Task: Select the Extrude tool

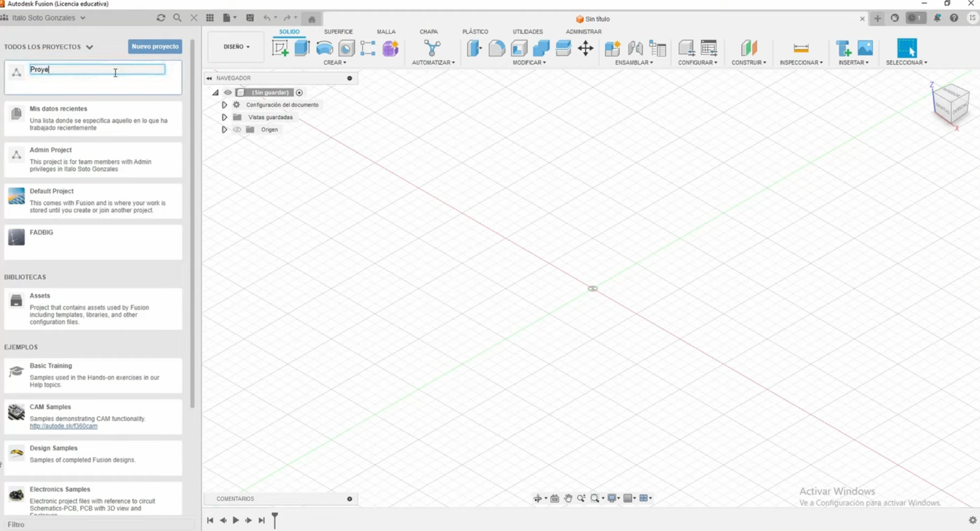Action: coord(302,48)
